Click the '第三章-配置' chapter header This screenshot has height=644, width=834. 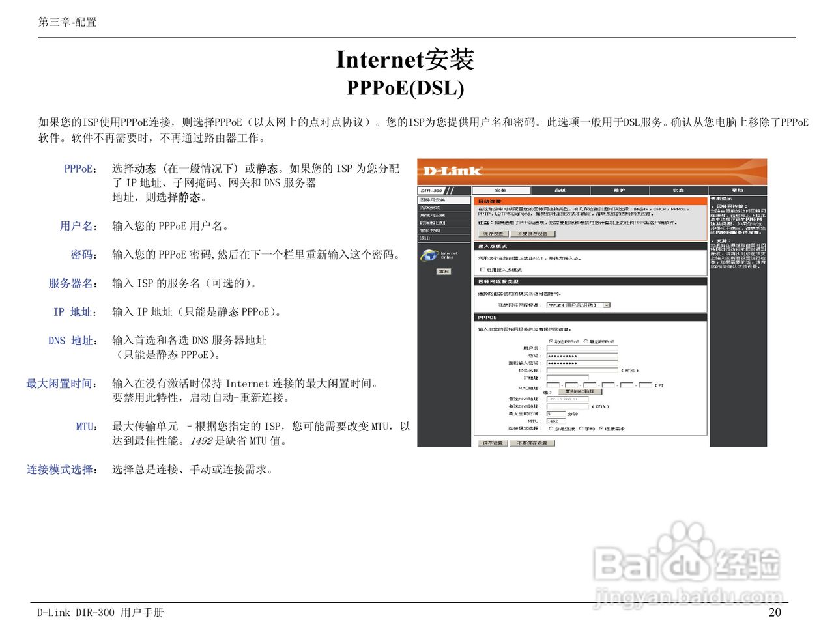pos(67,22)
